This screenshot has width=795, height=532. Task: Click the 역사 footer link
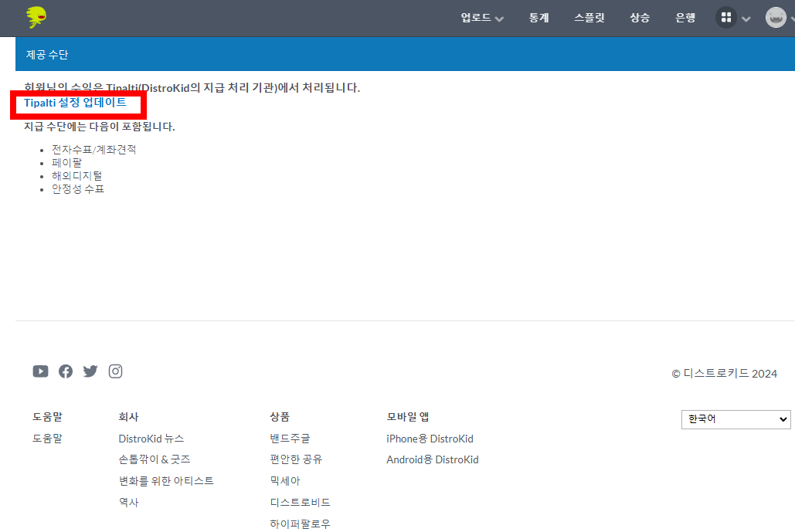128,502
